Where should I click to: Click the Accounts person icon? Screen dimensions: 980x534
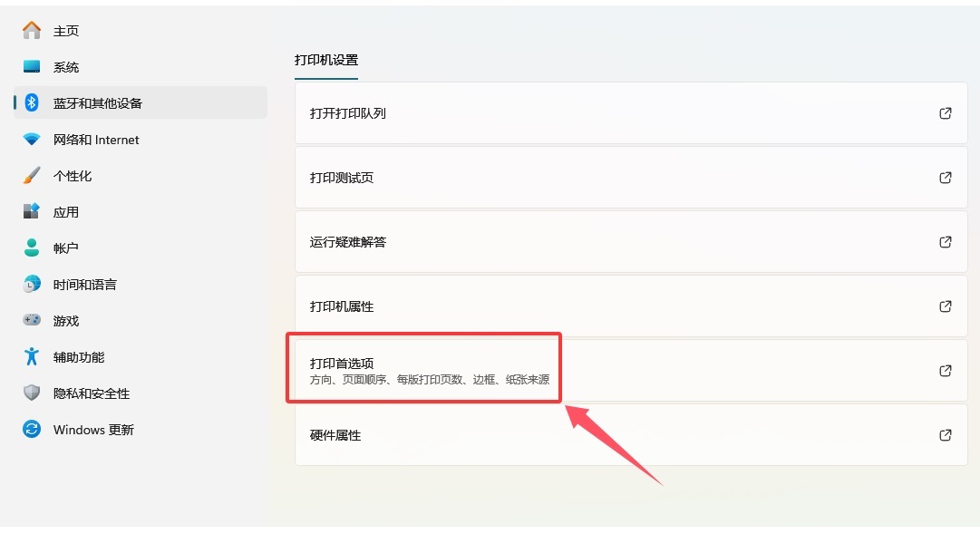click(31, 248)
